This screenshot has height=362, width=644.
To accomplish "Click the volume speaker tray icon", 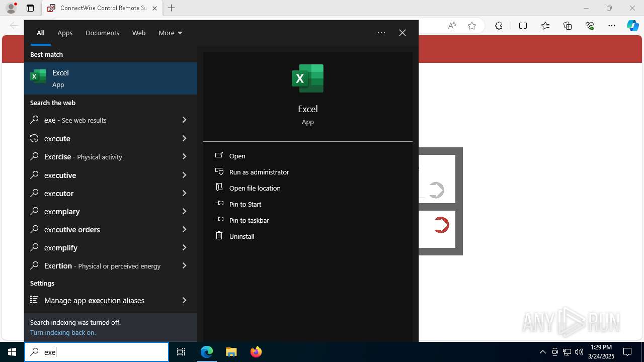I will [x=579, y=352].
